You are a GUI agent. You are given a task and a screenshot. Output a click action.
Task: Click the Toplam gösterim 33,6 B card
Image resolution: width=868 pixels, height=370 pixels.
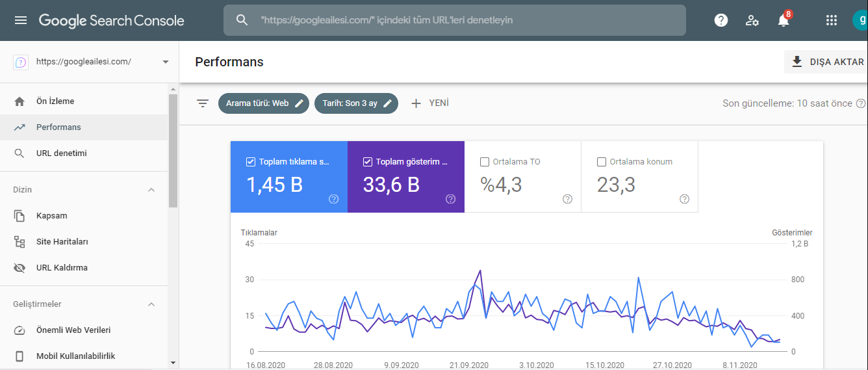point(406,177)
